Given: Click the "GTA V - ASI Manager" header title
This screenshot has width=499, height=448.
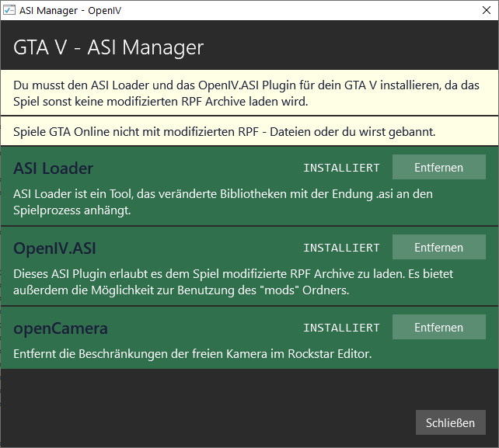Looking at the screenshot, I should point(109,47).
